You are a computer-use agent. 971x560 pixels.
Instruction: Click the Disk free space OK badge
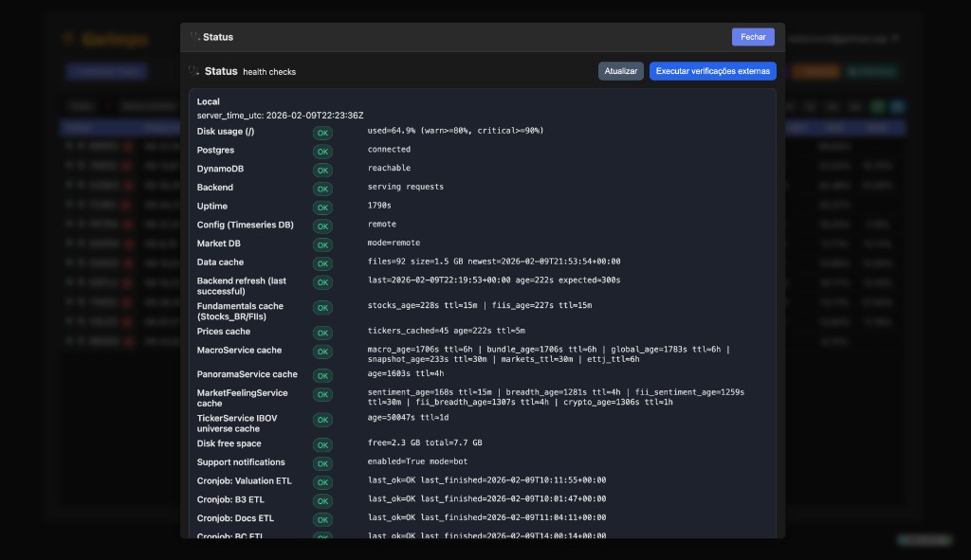tap(323, 445)
